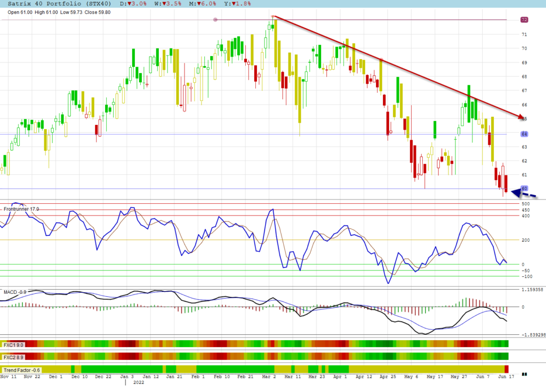The height and width of the screenshot is (392, 546).
Task: Click the Frontrunner 17.0 indicator label
Action: click(x=21, y=209)
